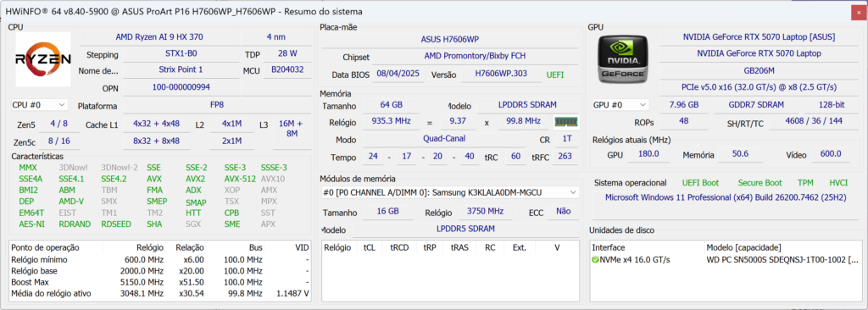Click the greyed-out SGX feature flag

pyautogui.click(x=193, y=224)
